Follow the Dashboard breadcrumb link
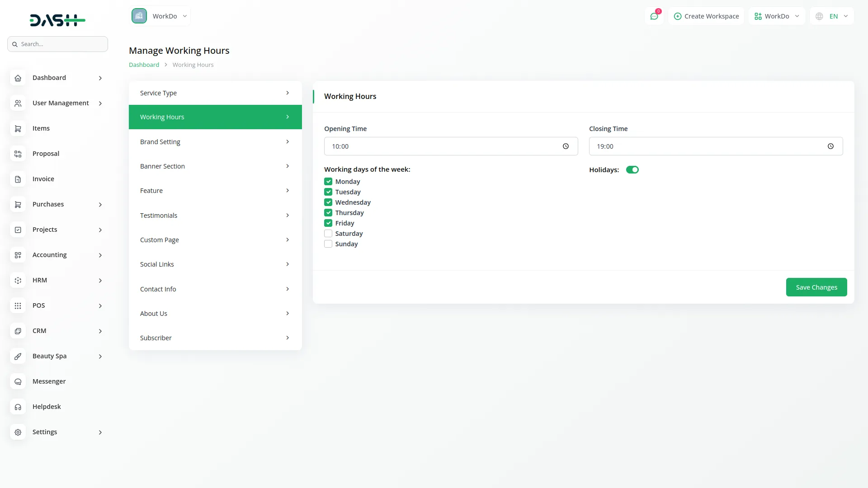The height and width of the screenshot is (488, 868). click(144, 65)
